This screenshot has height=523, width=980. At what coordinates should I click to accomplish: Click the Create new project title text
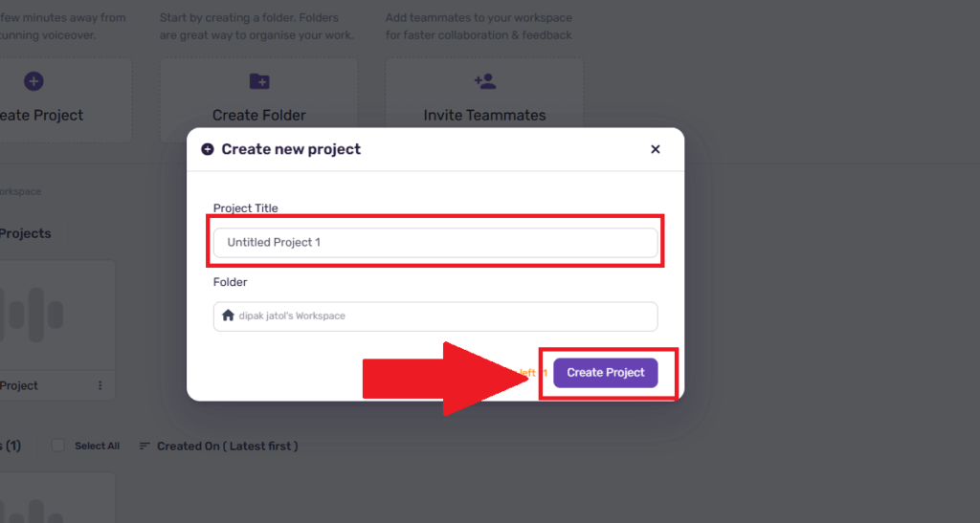coord(291,149)
